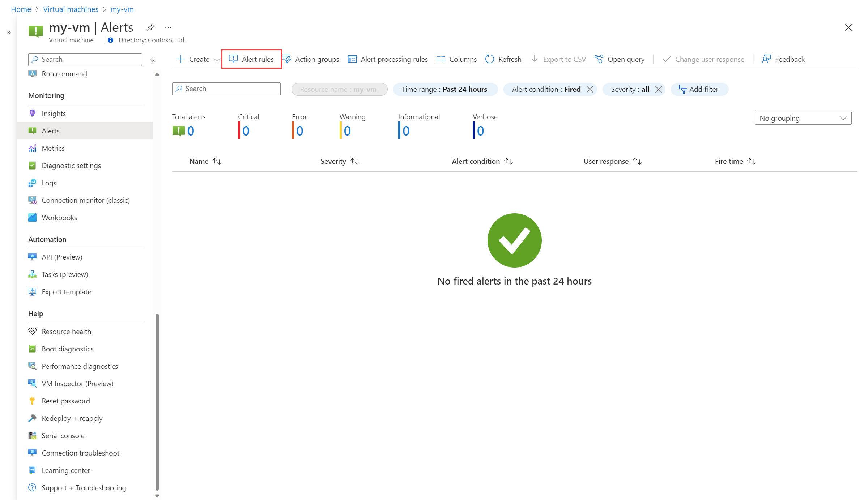The width and height of the screenshot is (868, 500).
Task: Click the Open query icon
Action: click(x=600, y=59)
